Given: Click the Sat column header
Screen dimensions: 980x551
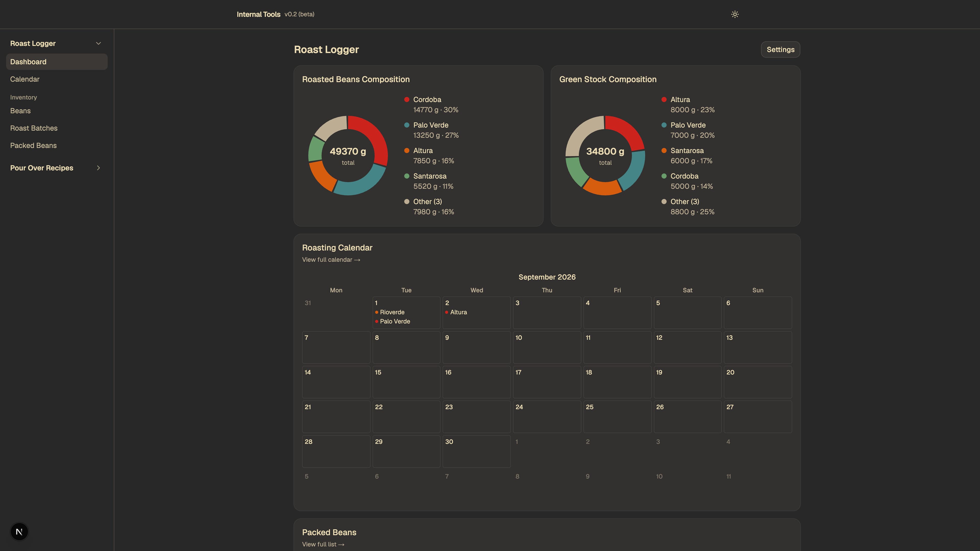Looking at the screenshot, I should click(687, 290).
